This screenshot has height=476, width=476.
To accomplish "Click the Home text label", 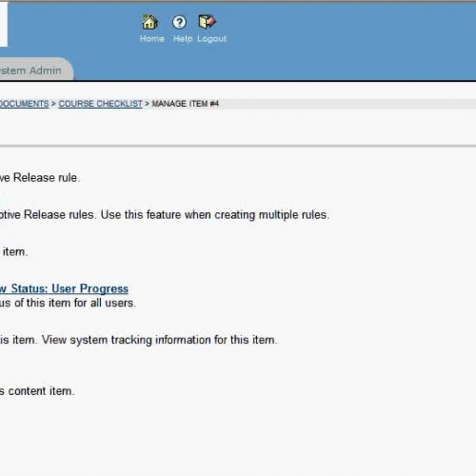I will (152, 39).
